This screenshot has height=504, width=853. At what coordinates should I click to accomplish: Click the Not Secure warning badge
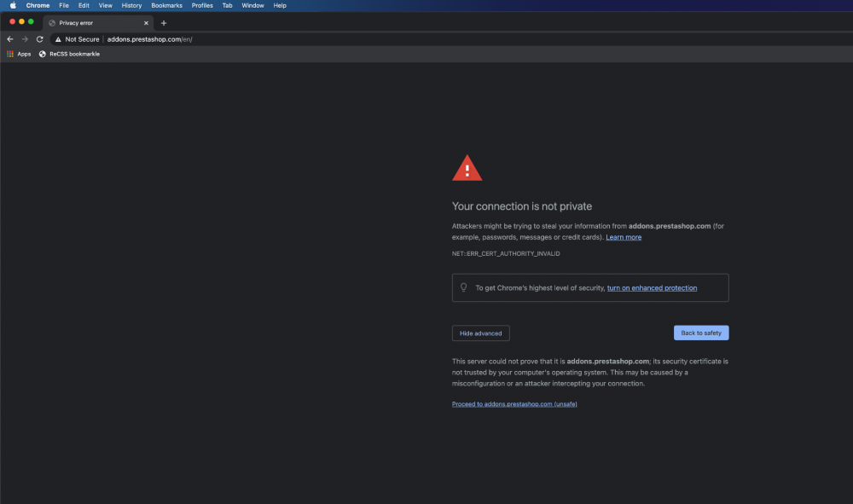(77, 38)
